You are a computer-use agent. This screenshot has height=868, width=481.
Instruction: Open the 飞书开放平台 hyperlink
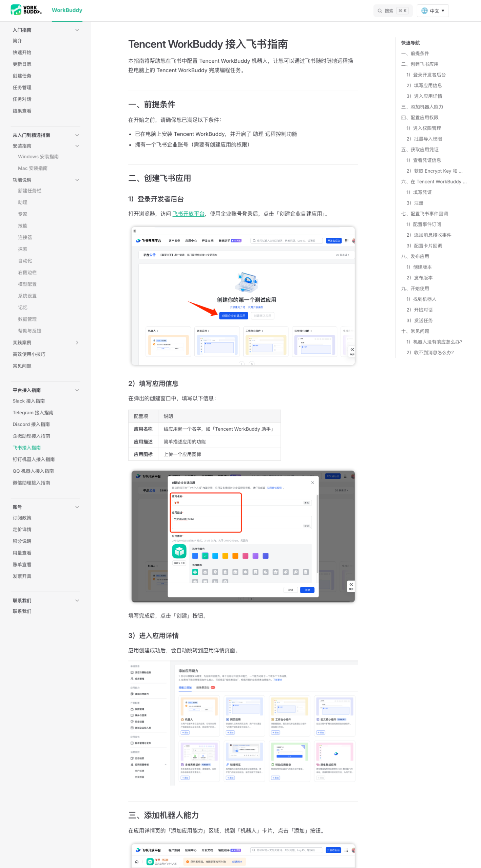tap(188, 214)
